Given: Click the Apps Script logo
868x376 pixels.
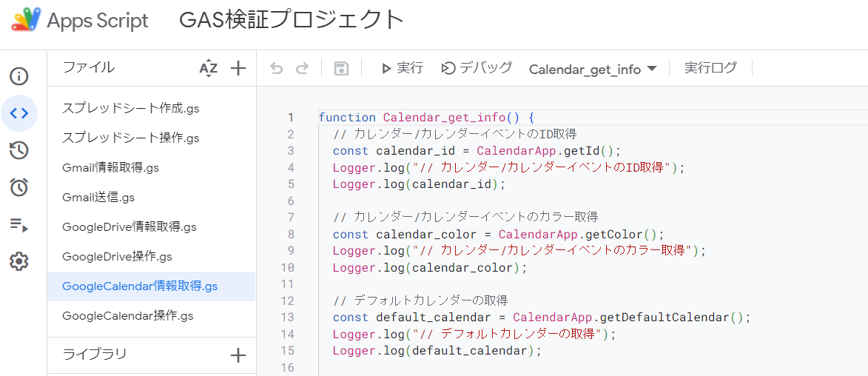Looking at the screenshot, I should click(26, 20).
